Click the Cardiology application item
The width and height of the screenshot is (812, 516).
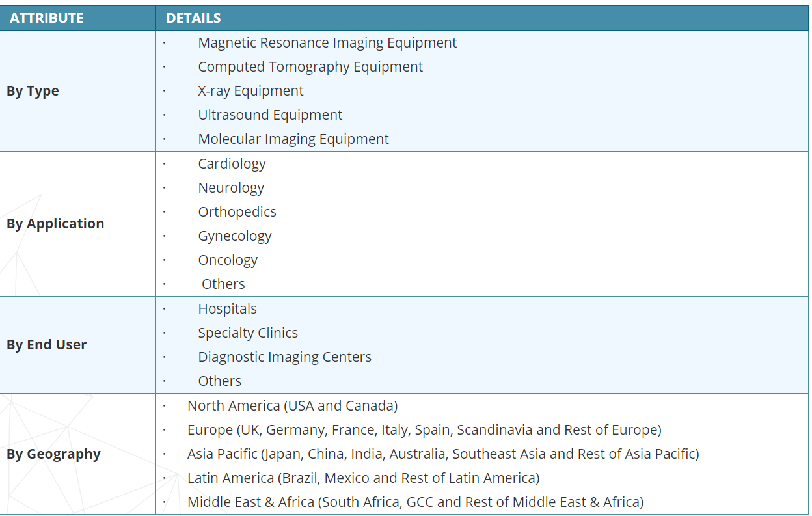tap(232, 164)
